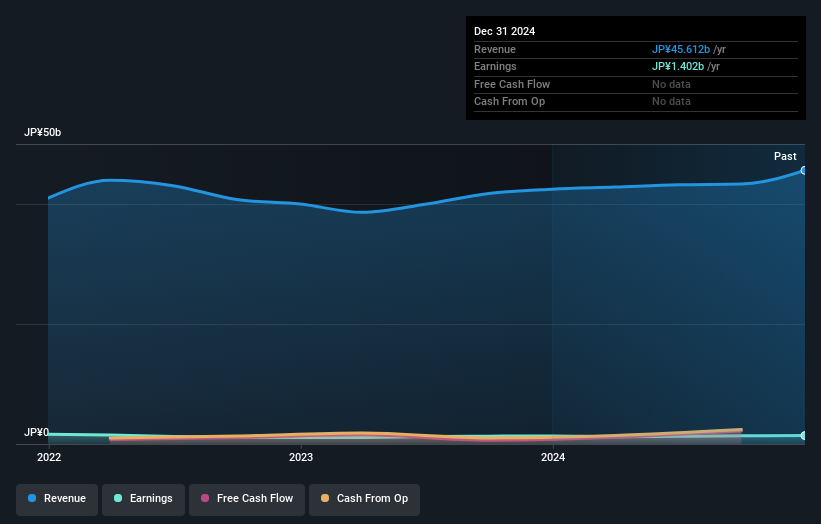Click the teal Earnings legend dot
Image resolution: width=821 pixels, height=524 pixels.
118,498
